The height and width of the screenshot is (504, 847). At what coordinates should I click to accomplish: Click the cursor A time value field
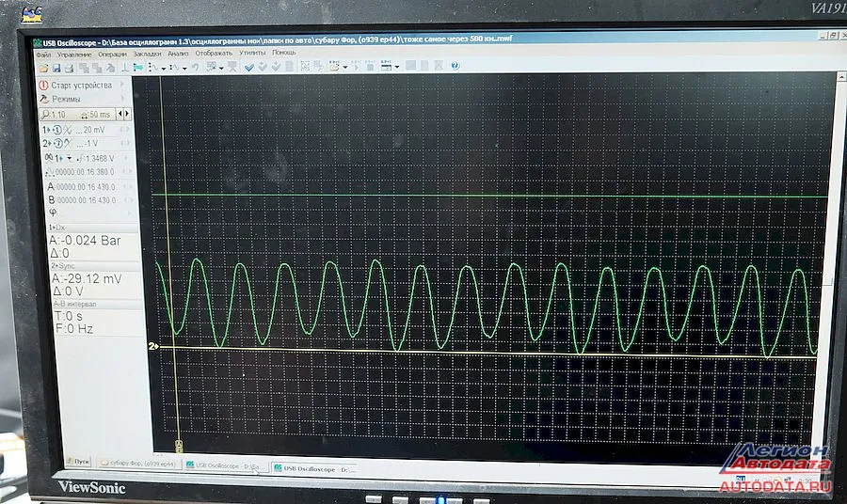tap(86, 186)
